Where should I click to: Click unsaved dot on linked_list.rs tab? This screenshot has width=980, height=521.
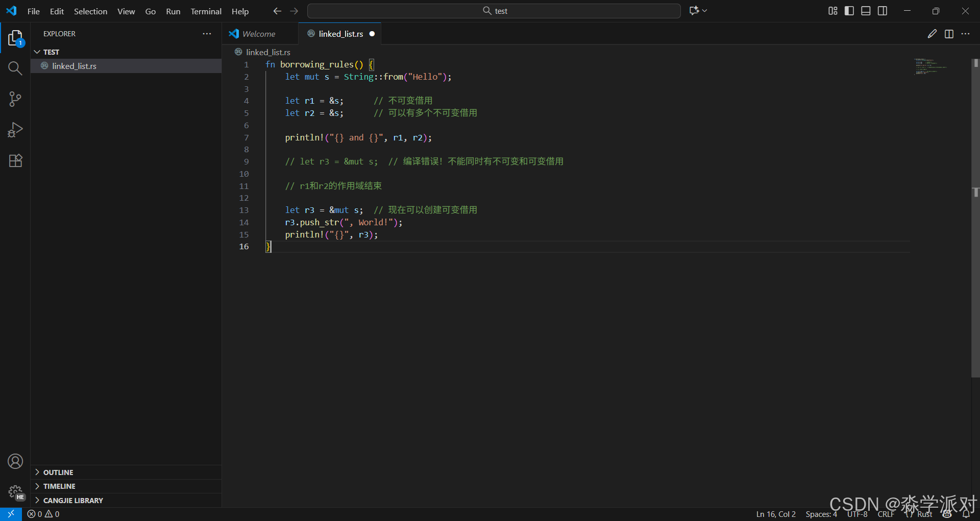pos(372,34)
